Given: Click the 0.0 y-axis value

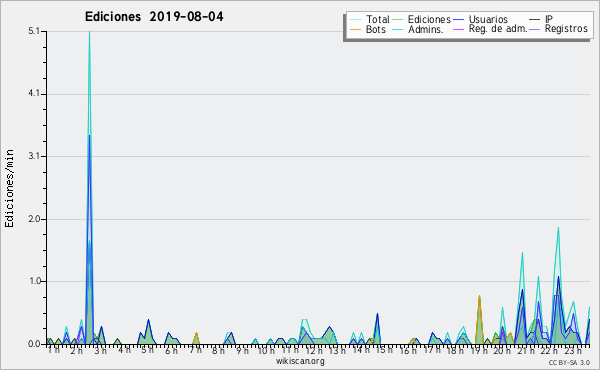Looking at the screenshot, I should [x=34, y=344].
